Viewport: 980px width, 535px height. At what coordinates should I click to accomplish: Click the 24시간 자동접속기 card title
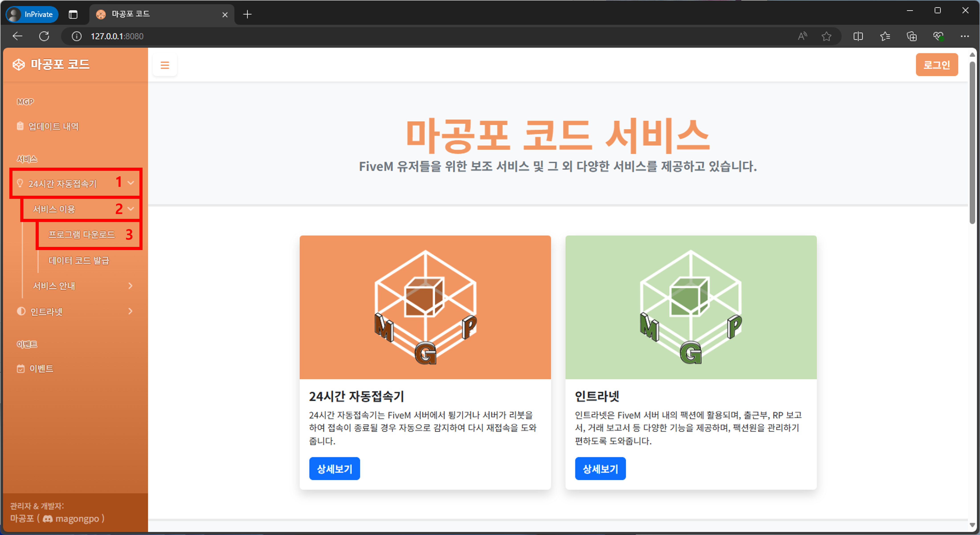point(356,396)
